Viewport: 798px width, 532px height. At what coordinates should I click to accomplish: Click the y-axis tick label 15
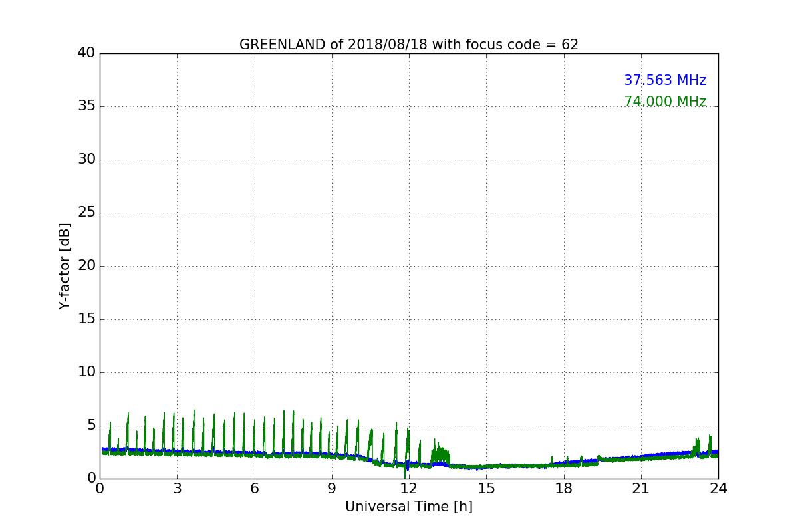[x=86, y=319]
